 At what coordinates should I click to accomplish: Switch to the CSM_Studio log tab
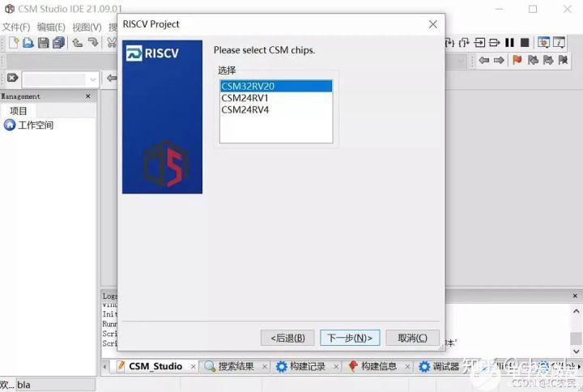pyautogui.click(x=155, y=366)
